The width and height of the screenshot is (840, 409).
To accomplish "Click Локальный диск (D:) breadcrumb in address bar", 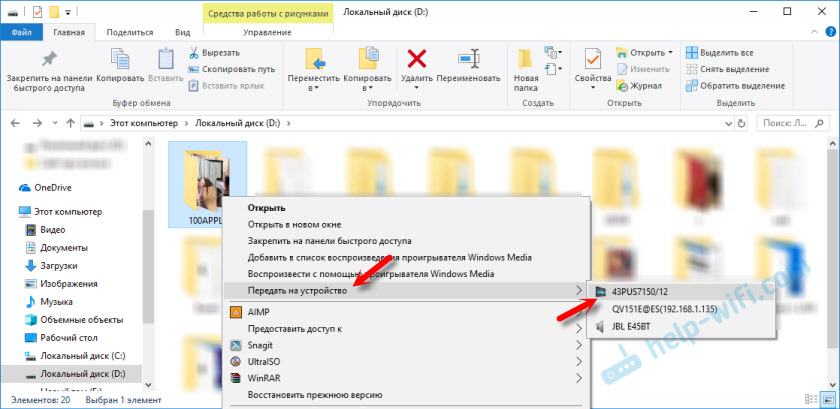I will (x=236, y=123).
